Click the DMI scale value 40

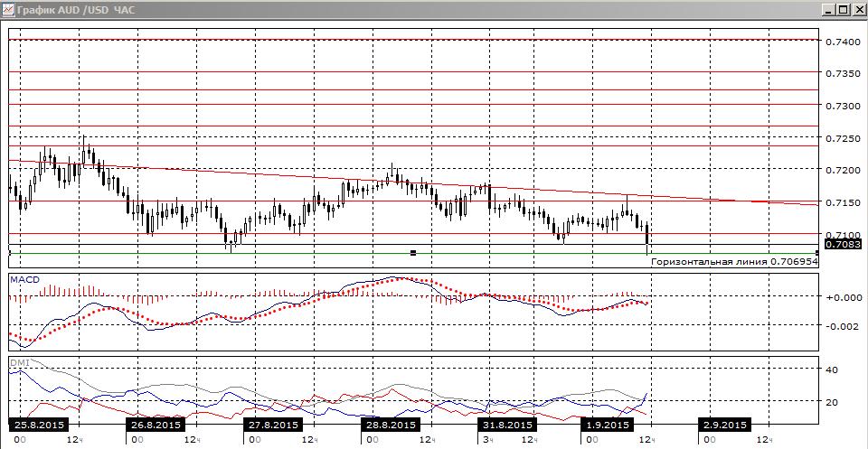(x=832, y=369)
